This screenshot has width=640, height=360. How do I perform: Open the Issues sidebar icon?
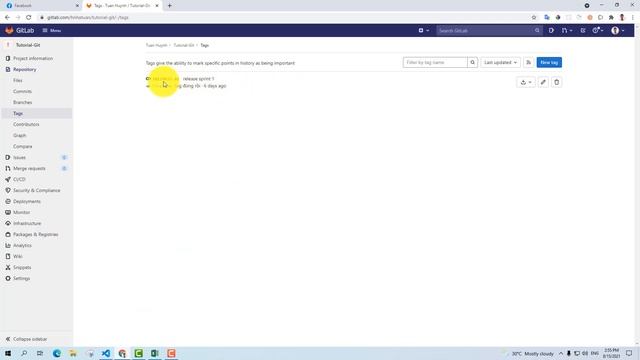tap(8, 158)
